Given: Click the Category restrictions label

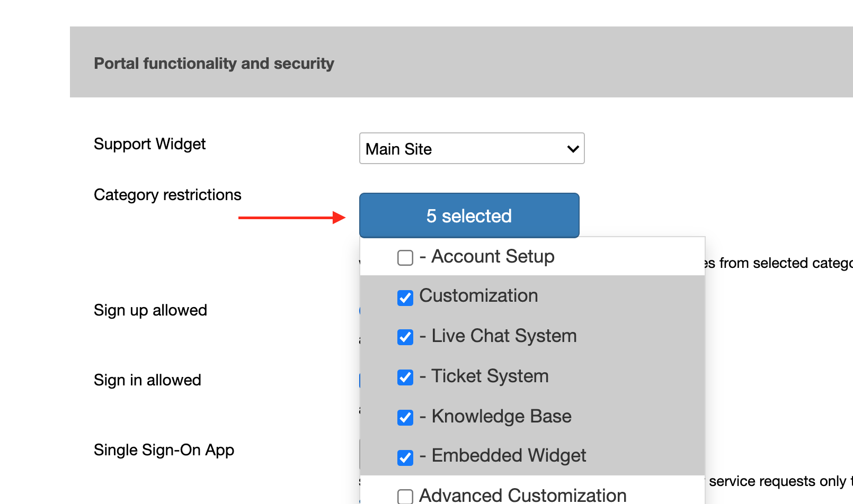Looking at the screenshot, I should coord(167,195).
